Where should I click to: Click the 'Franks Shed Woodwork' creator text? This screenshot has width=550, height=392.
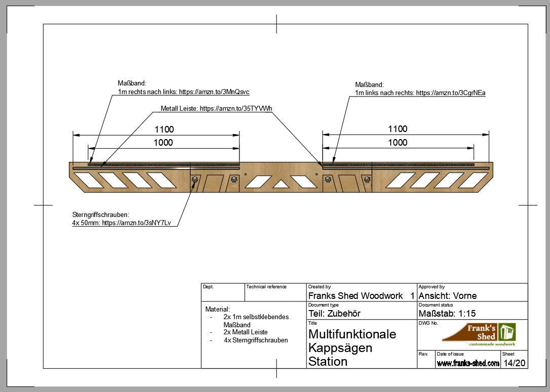356,296
